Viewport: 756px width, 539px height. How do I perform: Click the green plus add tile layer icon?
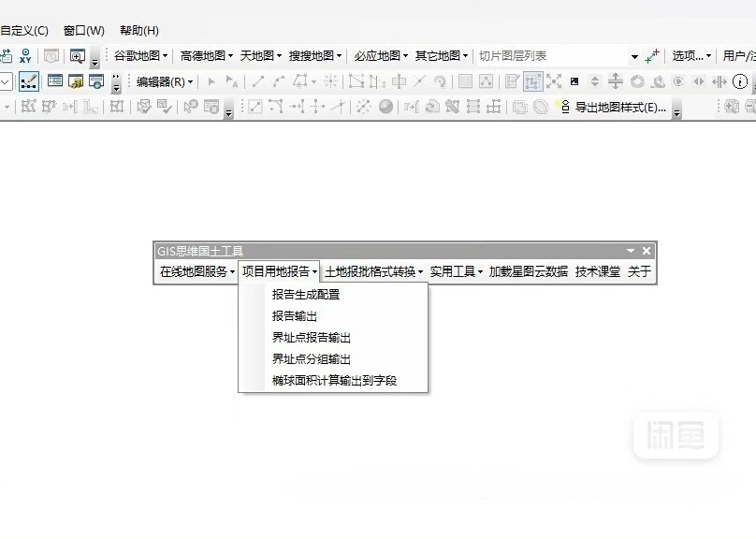652,56
